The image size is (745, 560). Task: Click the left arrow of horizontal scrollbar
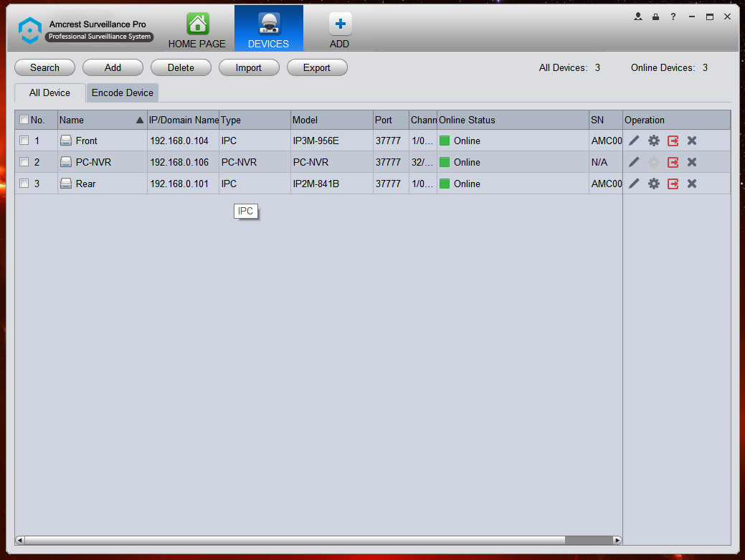[x=20, y=540]
